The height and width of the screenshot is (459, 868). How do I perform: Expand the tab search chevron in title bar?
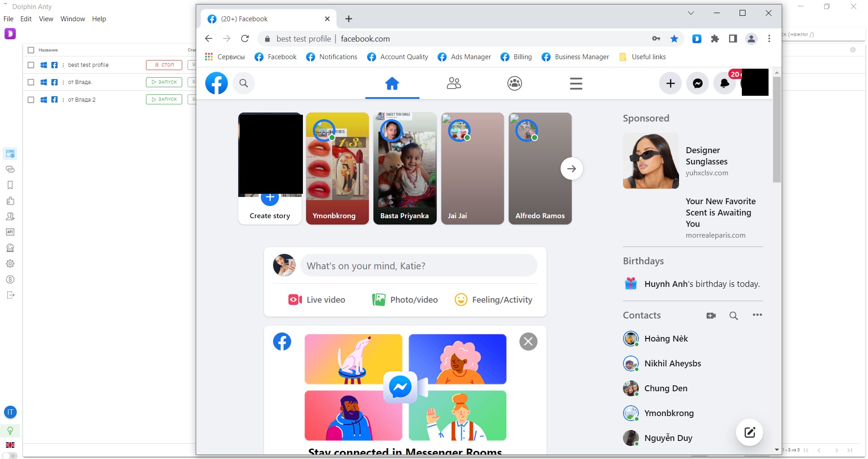(691, 13)
